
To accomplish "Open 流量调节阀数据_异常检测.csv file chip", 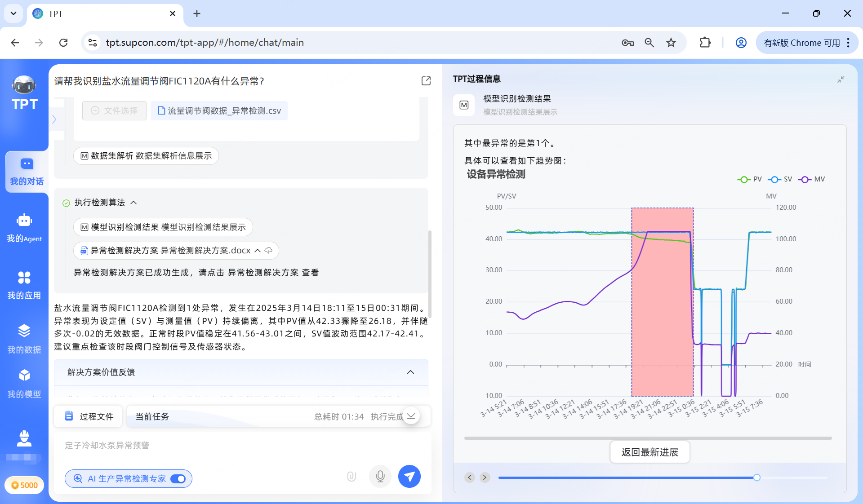I will (x=219, y=111).
